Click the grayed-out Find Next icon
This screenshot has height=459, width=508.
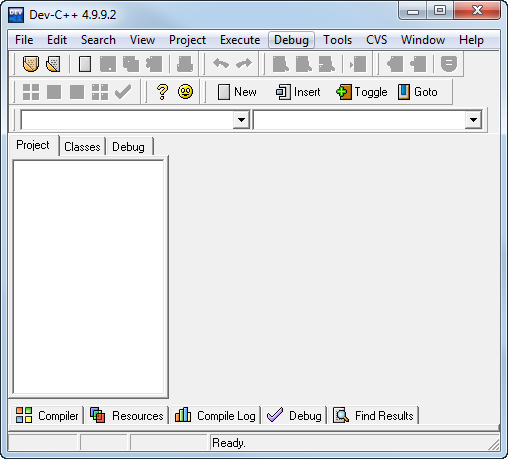(x=327, y=64)
